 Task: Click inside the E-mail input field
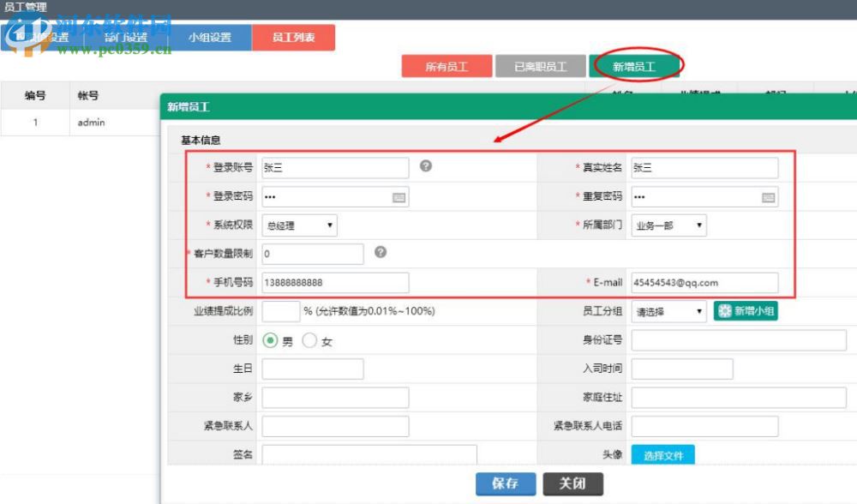[x=703, y=282]
